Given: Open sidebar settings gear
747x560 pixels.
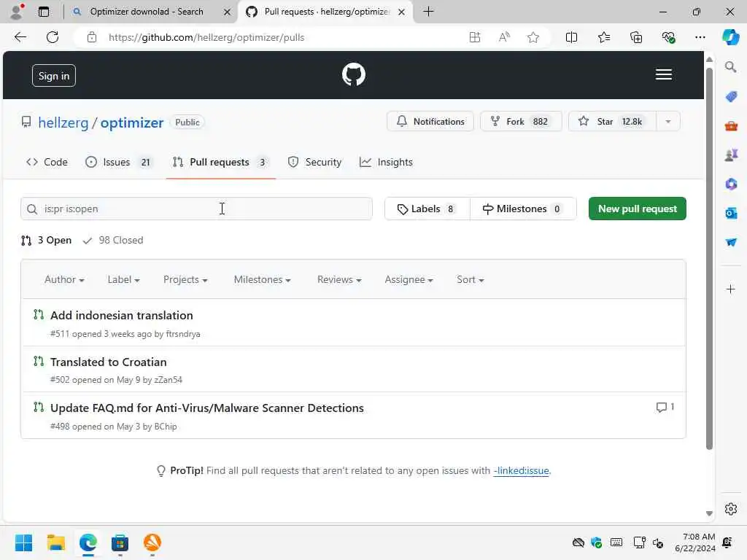Looking at the screenshot, I should click(731, 509).
